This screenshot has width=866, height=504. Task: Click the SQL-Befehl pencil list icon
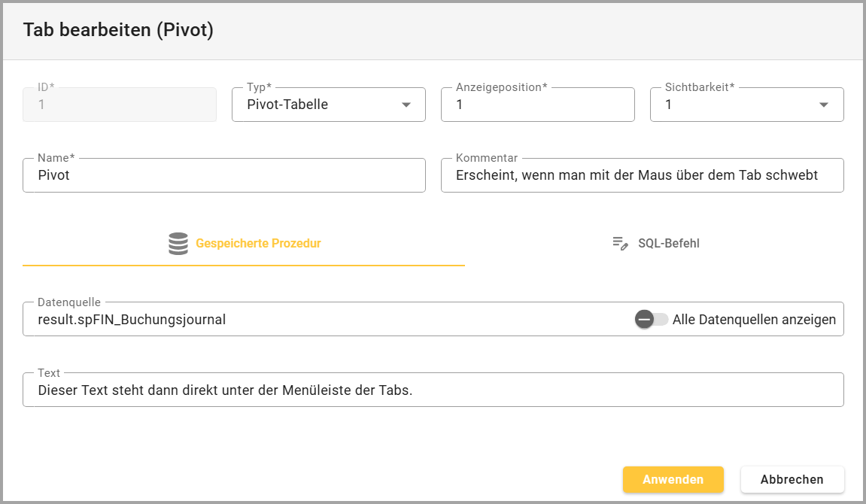pyautogui.click(x=620, y=244)
